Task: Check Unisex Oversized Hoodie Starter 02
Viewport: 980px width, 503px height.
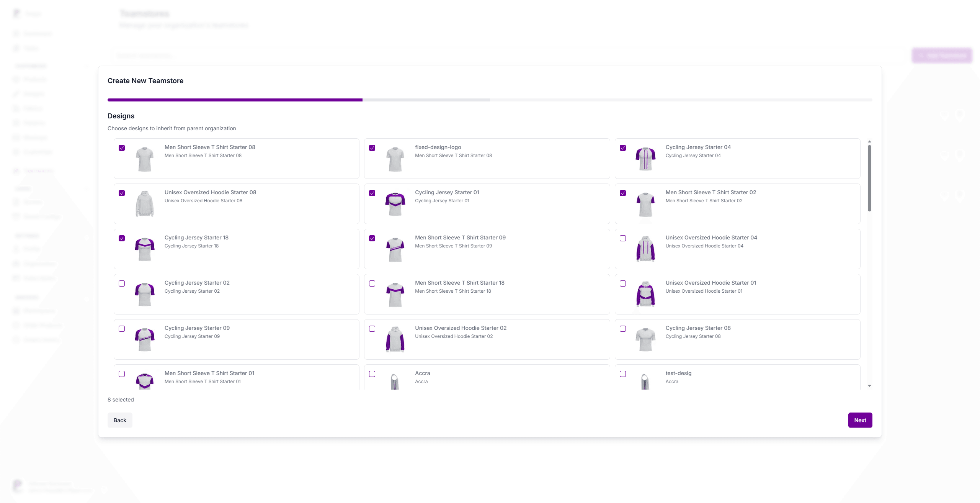Action: point(372,329)
